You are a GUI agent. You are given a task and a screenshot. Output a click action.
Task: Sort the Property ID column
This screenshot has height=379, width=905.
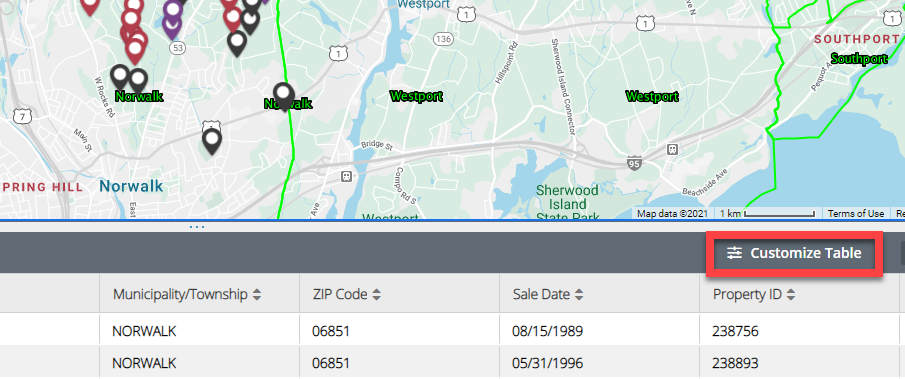791,295
